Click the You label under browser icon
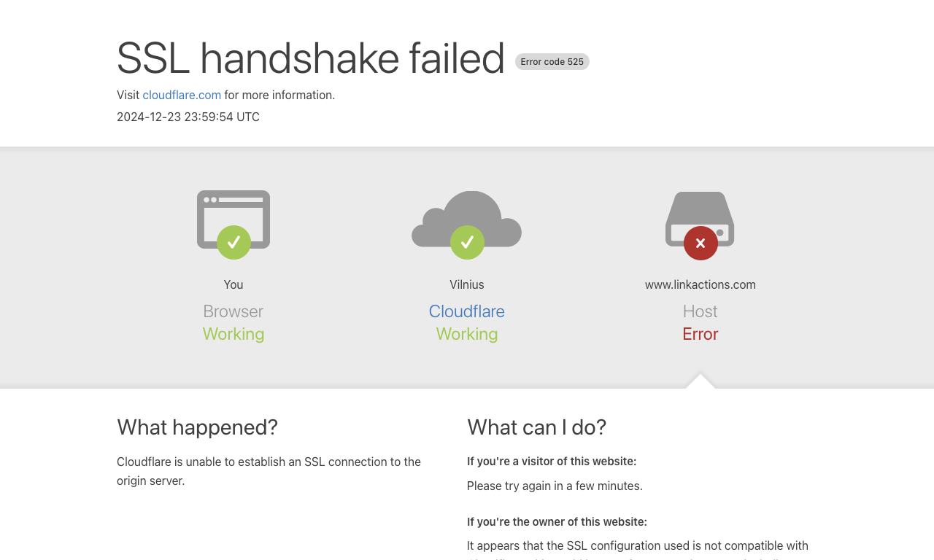 [x=233, y=284]
